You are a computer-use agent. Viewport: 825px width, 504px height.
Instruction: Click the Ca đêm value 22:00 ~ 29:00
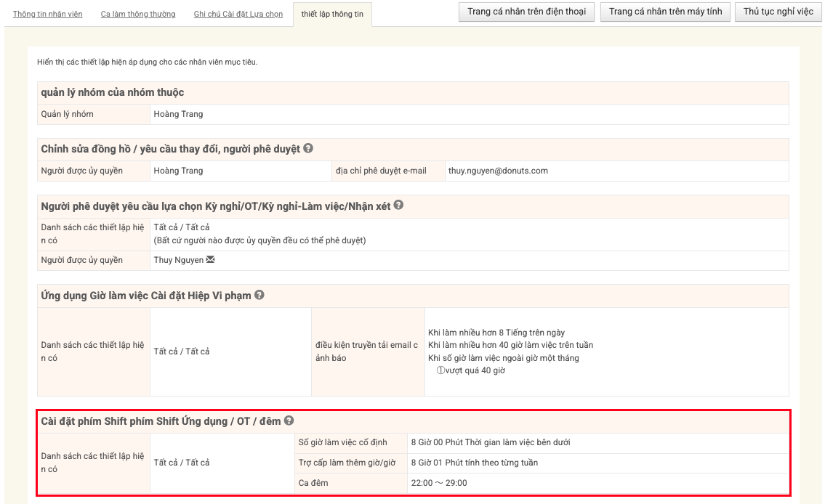click(x=439, y=483)
